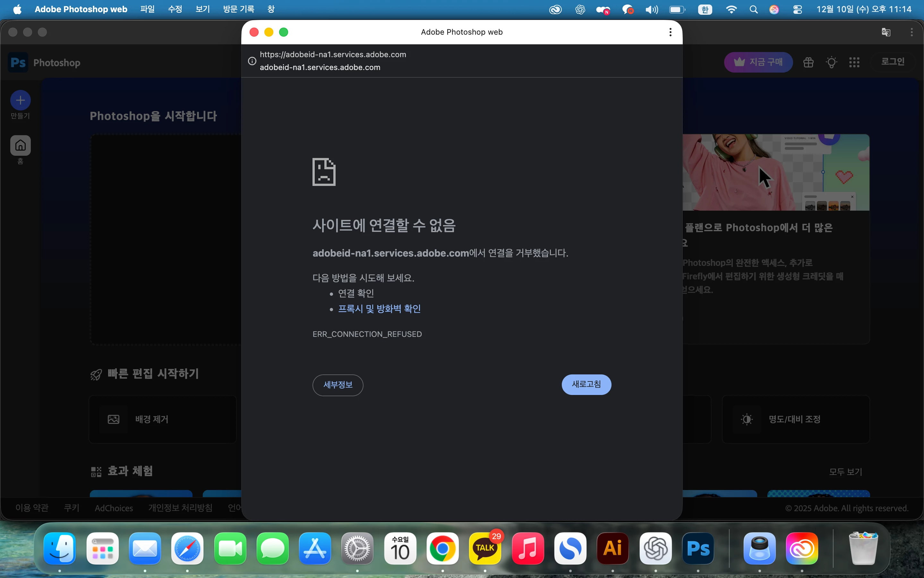Open the App Store from the Dock
The width and height of the screenshot is (924, 578).
[x=315, y=548]
